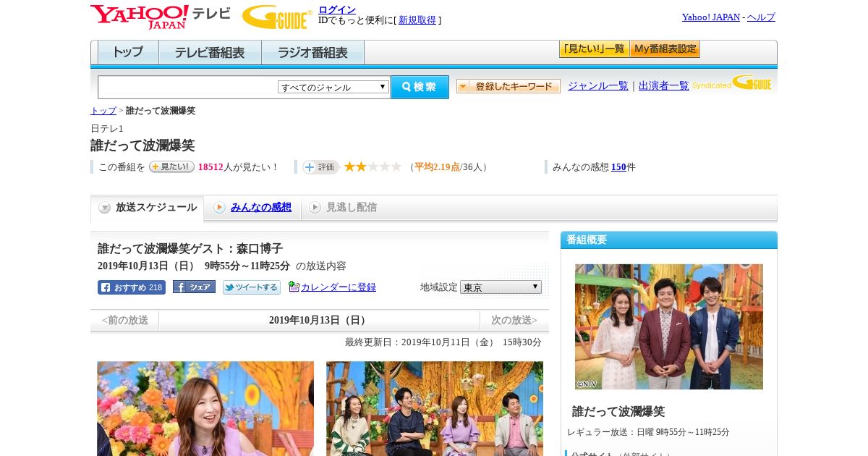
Task: Open the カレンダーに登録 link
Action: pyautogui.click(x=339, y=287)
